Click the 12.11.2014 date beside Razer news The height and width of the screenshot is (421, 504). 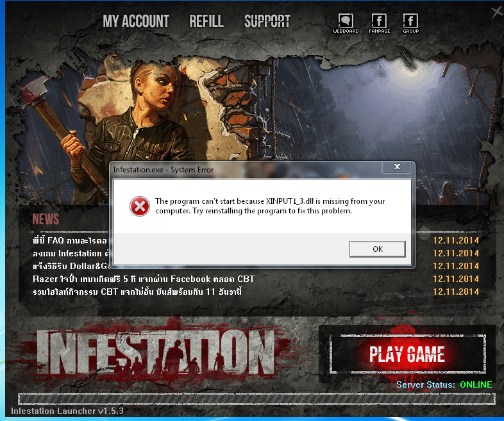pos(455,279)
